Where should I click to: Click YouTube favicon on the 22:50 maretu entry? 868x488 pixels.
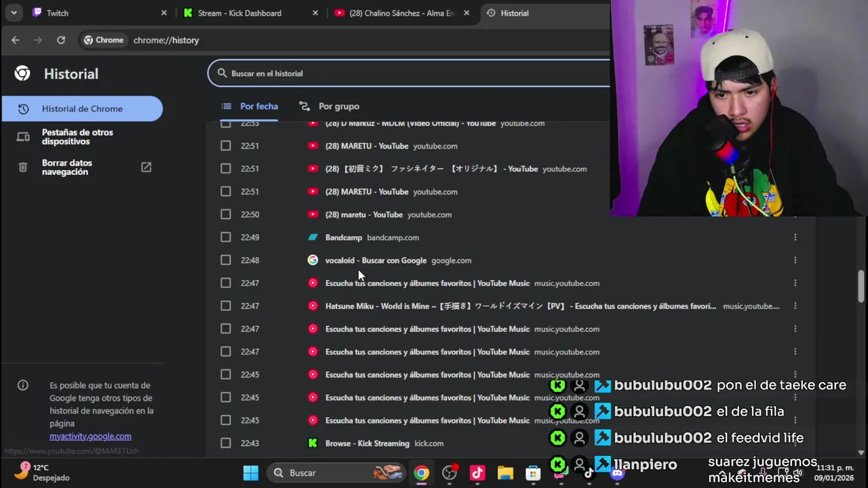[313, 214]
